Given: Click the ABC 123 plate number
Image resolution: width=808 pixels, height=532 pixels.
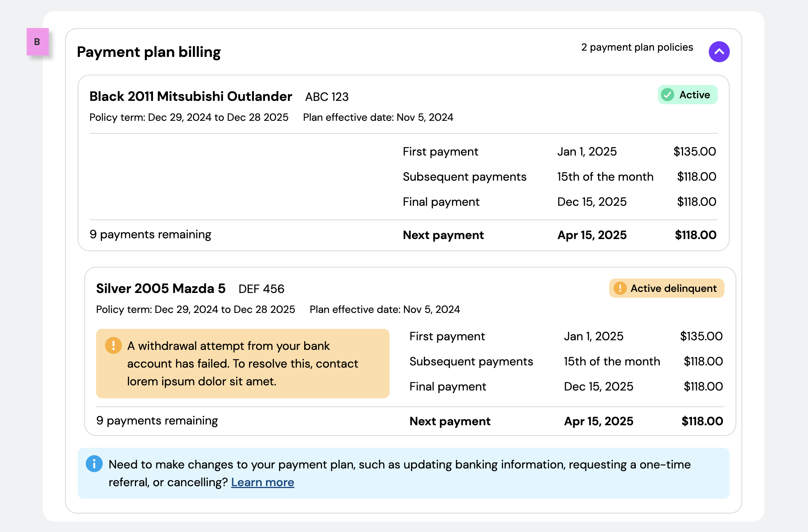Looking at the screenshot, I should [327, 97].
